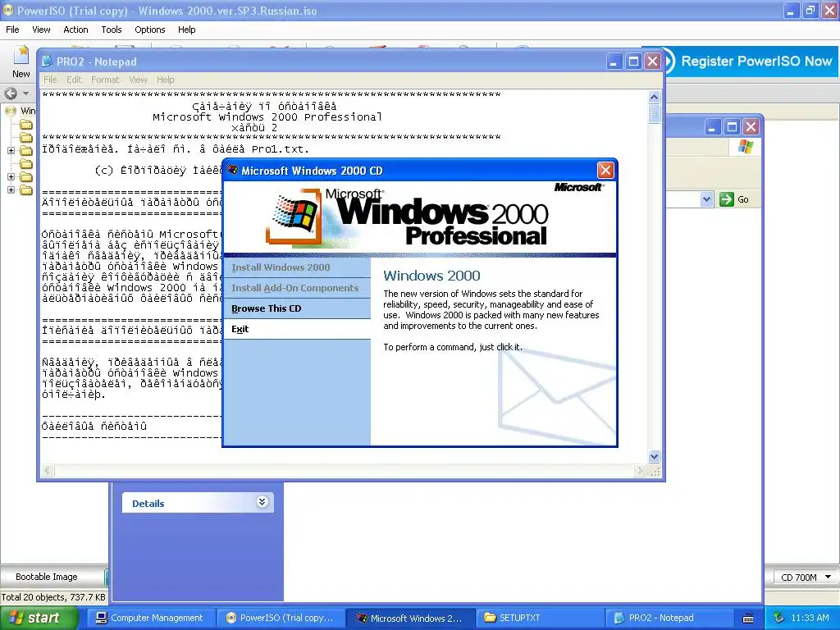This screenshot has height=630, width=840.
Task: Click Notepad scroll up arrow
Action: (x=654, y=97)
